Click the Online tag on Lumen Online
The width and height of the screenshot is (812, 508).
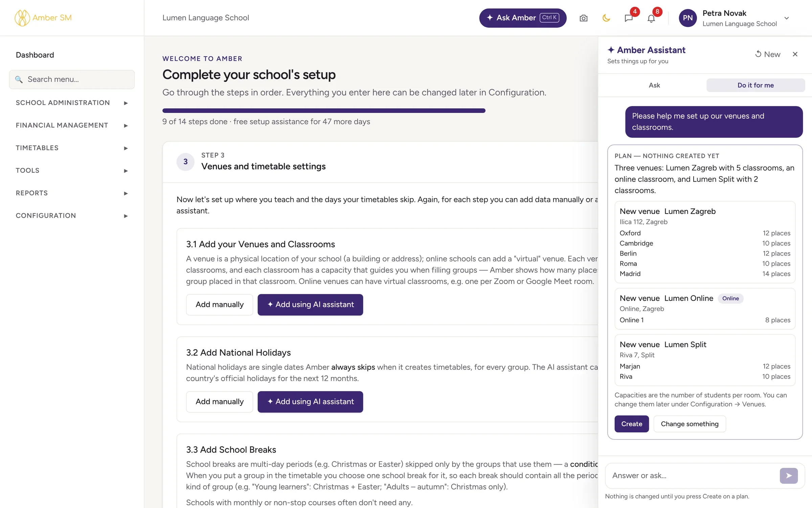730,298
